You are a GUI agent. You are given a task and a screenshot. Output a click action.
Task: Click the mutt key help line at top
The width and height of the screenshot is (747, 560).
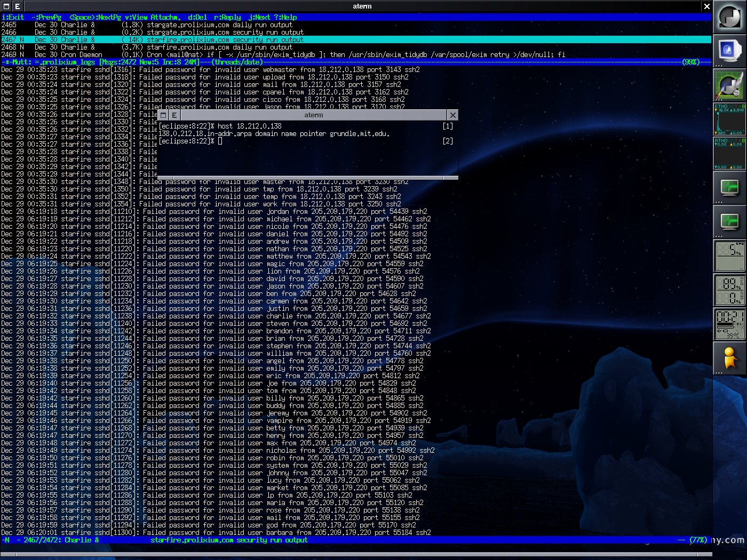(x=356, y=17)
